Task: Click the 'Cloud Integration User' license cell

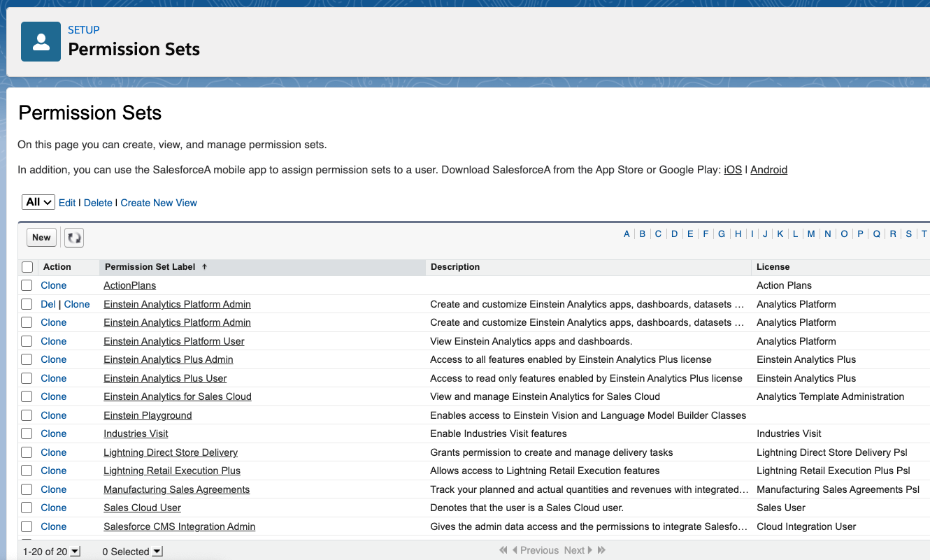Action: click(x=806, y=526)
